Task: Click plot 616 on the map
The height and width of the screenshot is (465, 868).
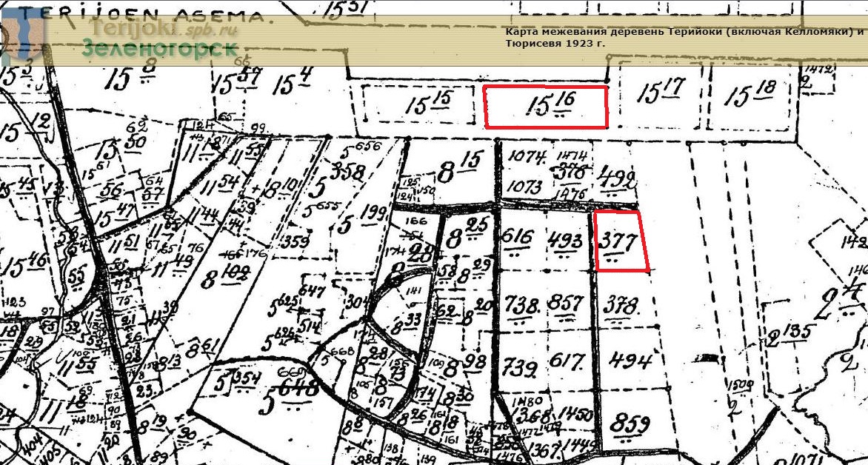Action: [517, 238]
